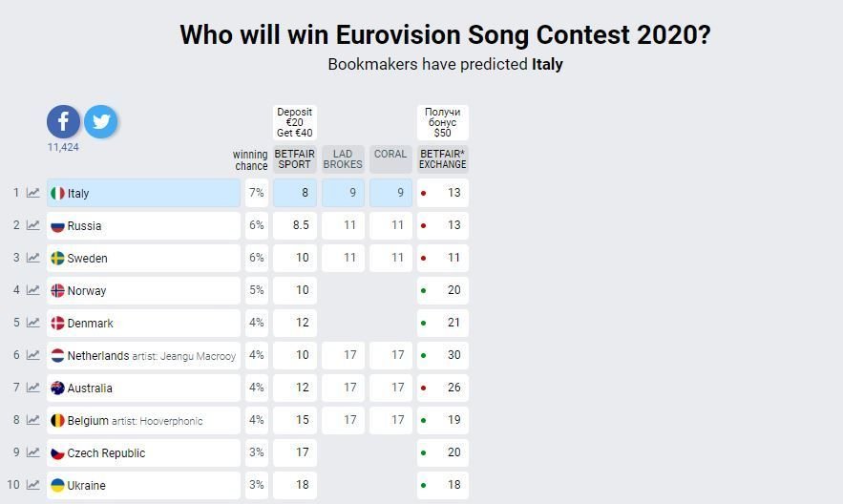Share the odds page on Twitter

[x=100, y=121]
